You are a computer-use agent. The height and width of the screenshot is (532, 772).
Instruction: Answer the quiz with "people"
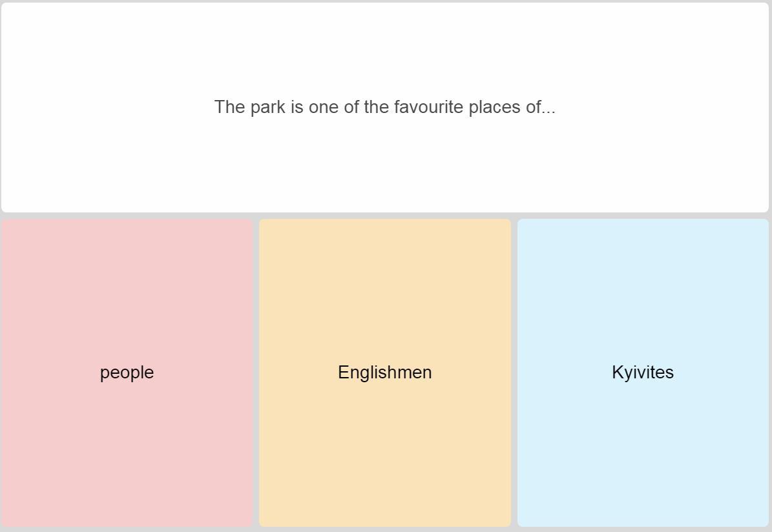[127, 373]
